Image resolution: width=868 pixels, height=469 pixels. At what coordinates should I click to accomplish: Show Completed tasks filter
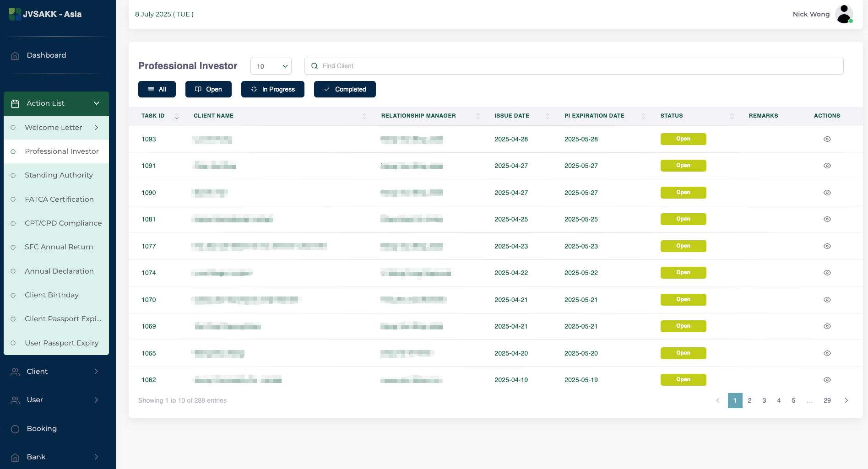coord(345,89)
